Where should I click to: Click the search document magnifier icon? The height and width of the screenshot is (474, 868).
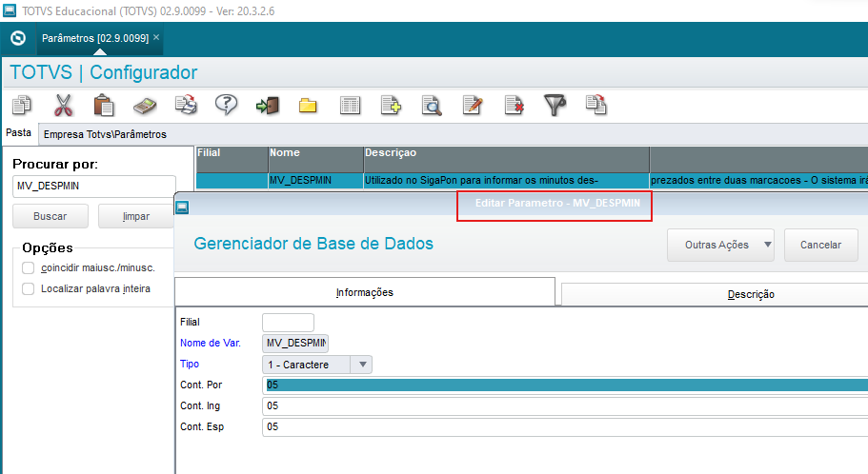[x=432, y=105]
